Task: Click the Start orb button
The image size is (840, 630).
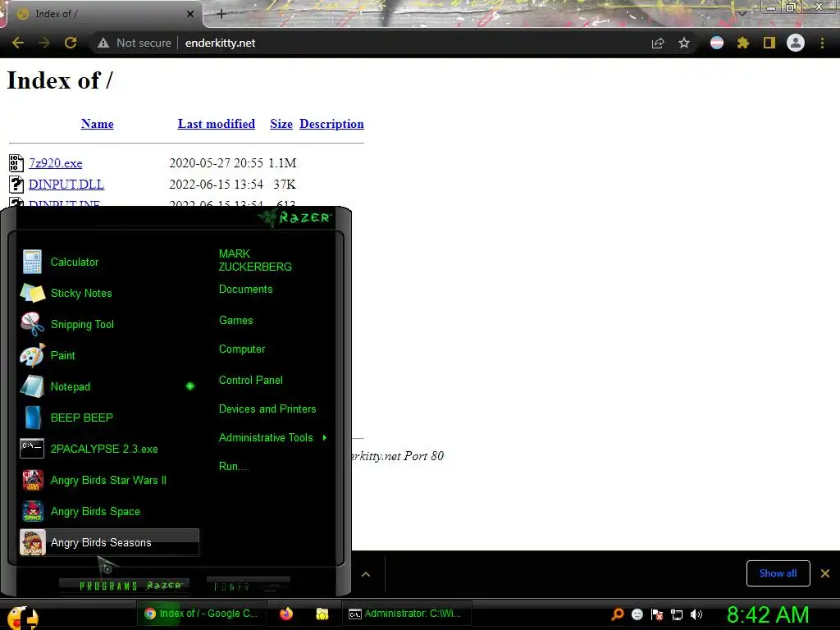Action: pos(22,617)
